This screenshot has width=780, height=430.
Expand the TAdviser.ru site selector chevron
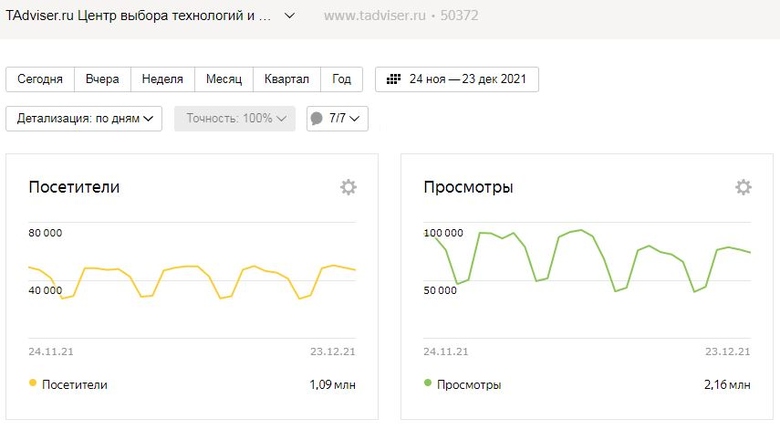(x=290, y=16)
